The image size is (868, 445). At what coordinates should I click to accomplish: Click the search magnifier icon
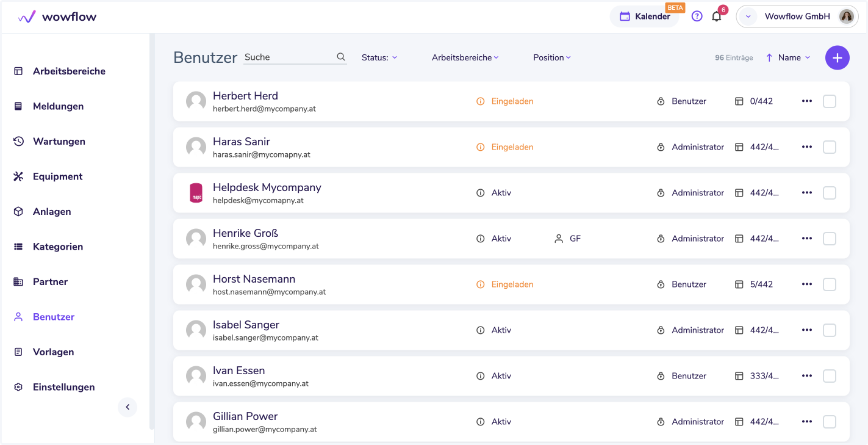(x=341, y=57)
